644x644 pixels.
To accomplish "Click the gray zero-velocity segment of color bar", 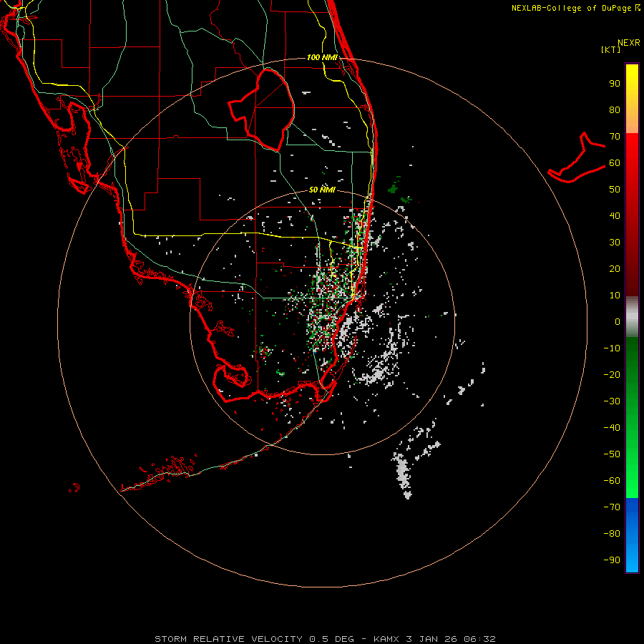I will pyautogui.click(x=632, y=317).
